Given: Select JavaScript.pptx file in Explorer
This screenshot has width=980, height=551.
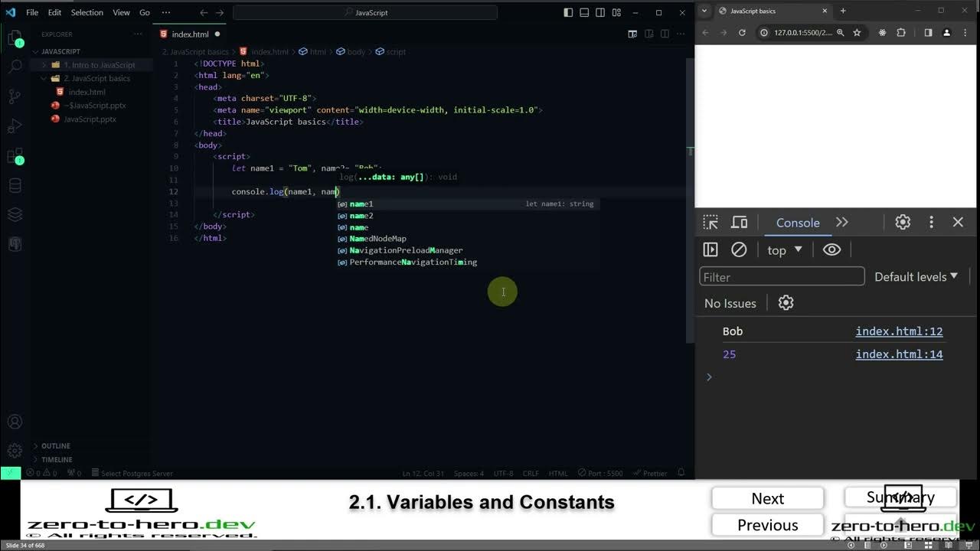Looking at the screenshot, I should [90, 119].
